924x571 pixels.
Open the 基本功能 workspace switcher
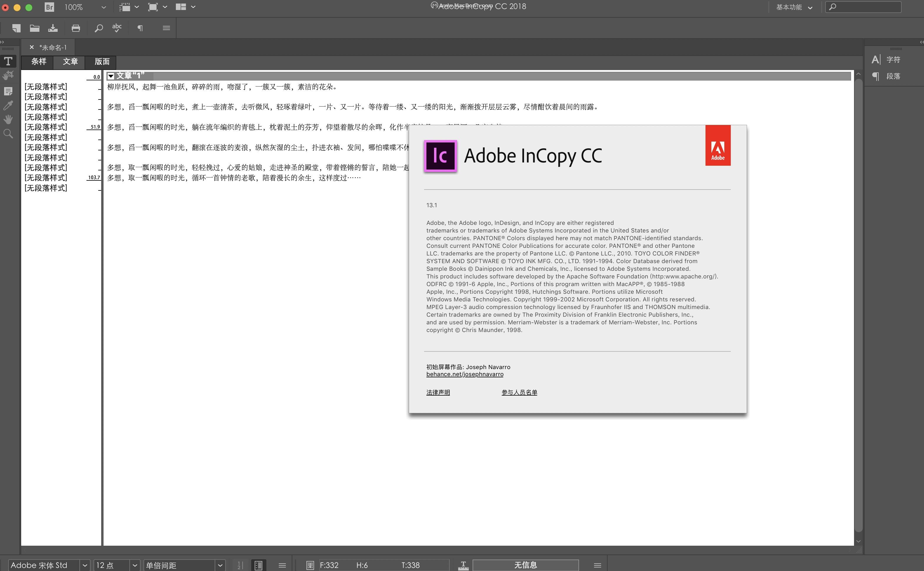794,7
